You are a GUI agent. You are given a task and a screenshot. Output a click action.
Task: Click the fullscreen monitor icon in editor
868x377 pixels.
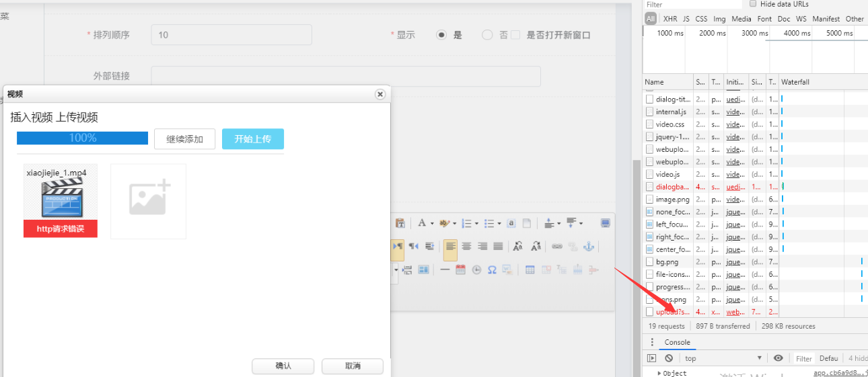pos(606,223)
